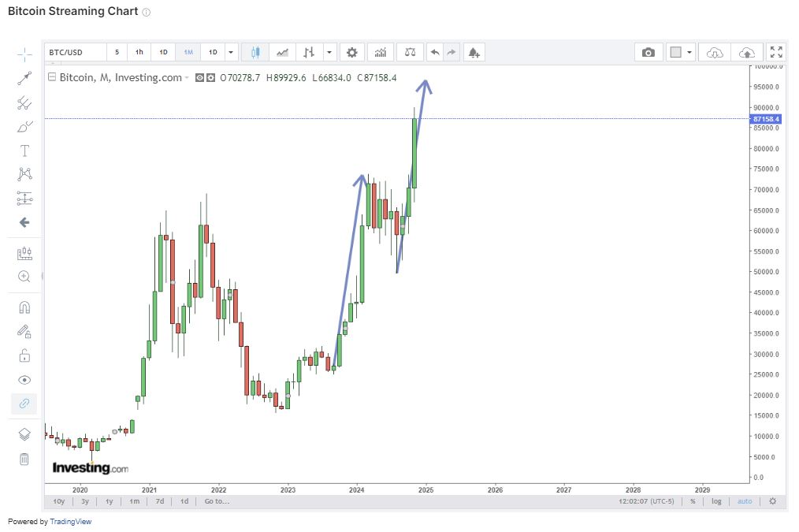799x532 pixels.
Task: Select the 1h interval
Action: (139, 53)
